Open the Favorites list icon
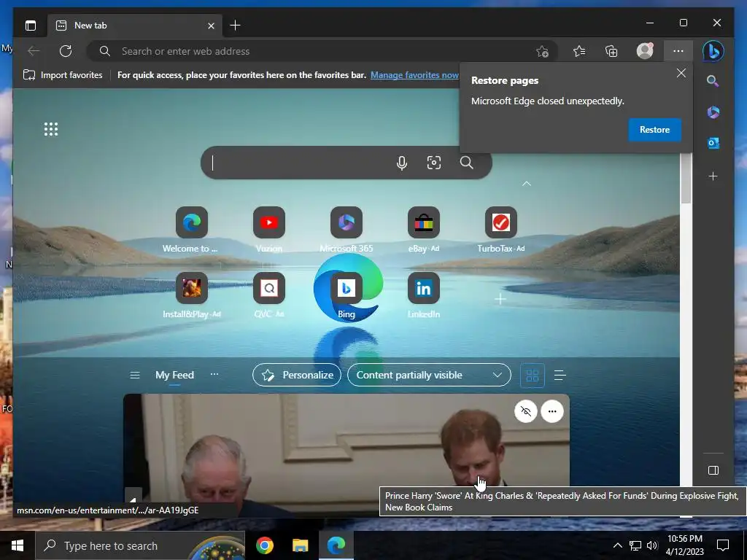747x560 pixels. 579,51
